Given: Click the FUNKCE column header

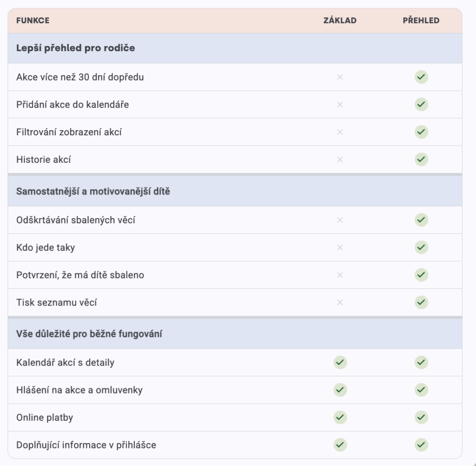Looking at the screenshot, I should (x=33, y=20).
